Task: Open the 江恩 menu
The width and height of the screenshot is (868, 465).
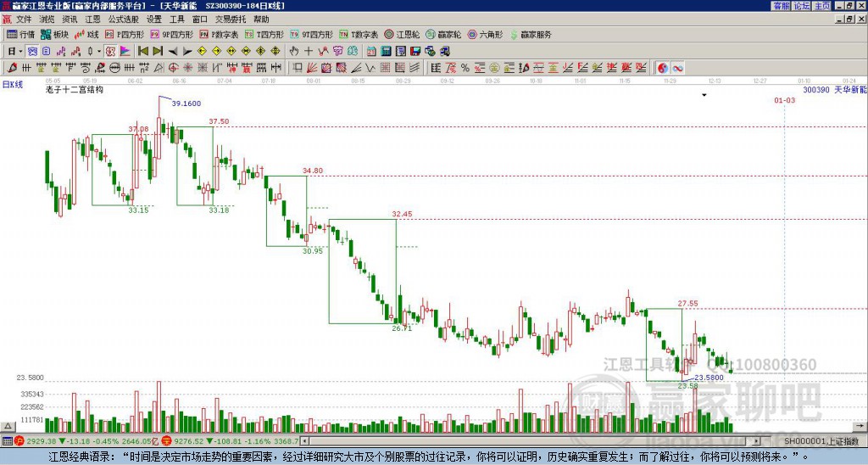Action: pos(92,20)
